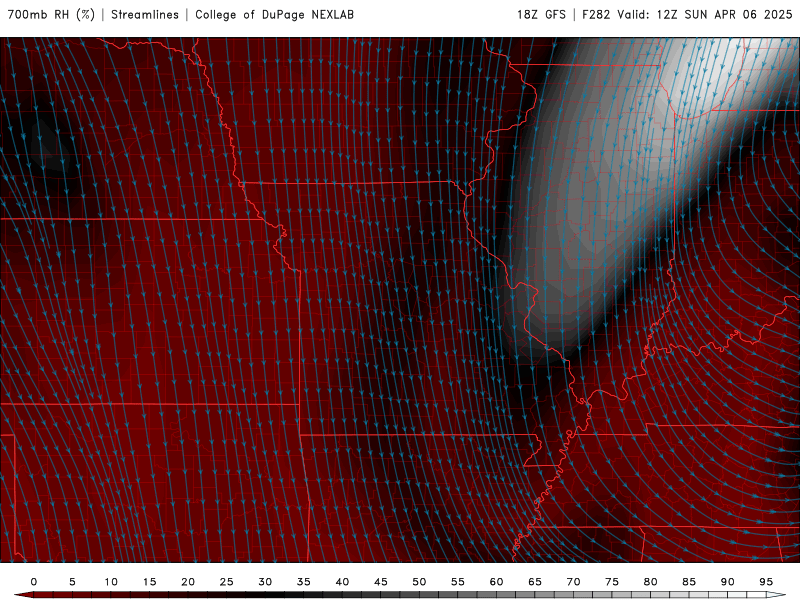The width and height of the screenshot is (800, 600).
Task: Click the left arrow end of color bar
Action: coord(23,595)
